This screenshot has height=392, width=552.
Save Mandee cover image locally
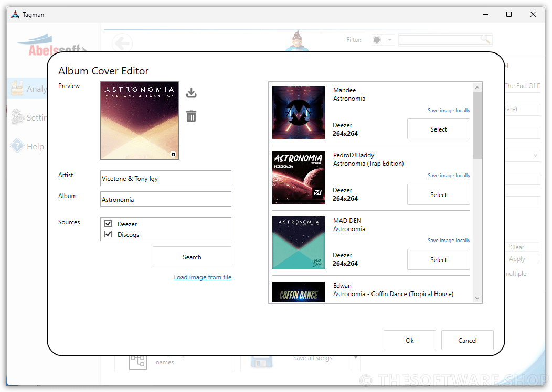coord(449,111)
